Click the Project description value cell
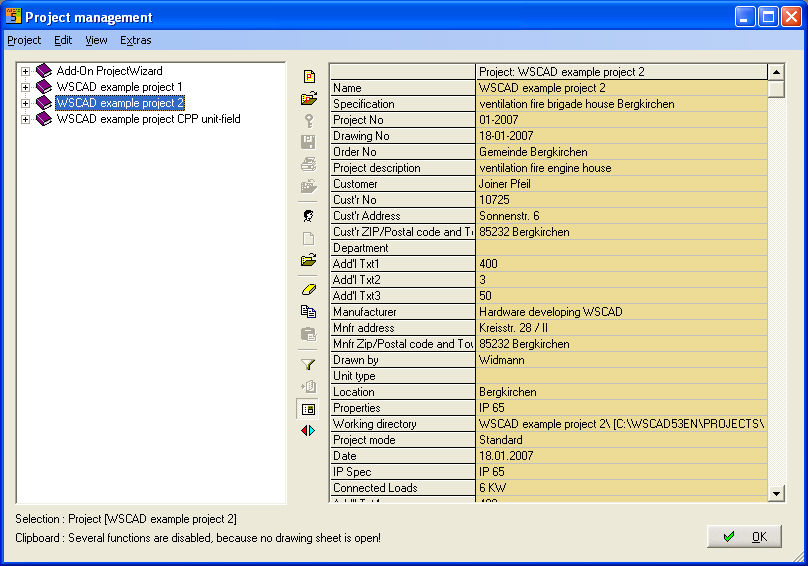This screenshot has width=808, height=566. 621,168
